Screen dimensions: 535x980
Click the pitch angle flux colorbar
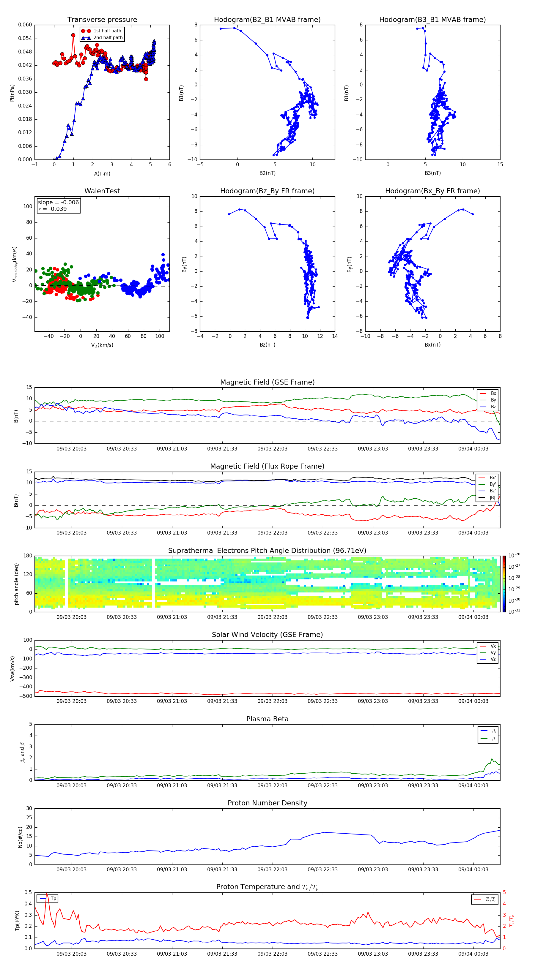point(504,584)
